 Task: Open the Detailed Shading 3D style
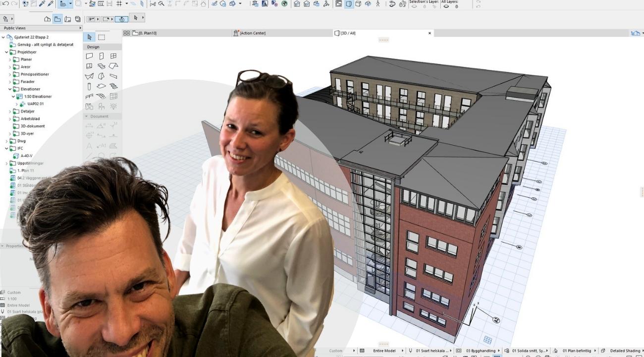click(x=621, y=351)
